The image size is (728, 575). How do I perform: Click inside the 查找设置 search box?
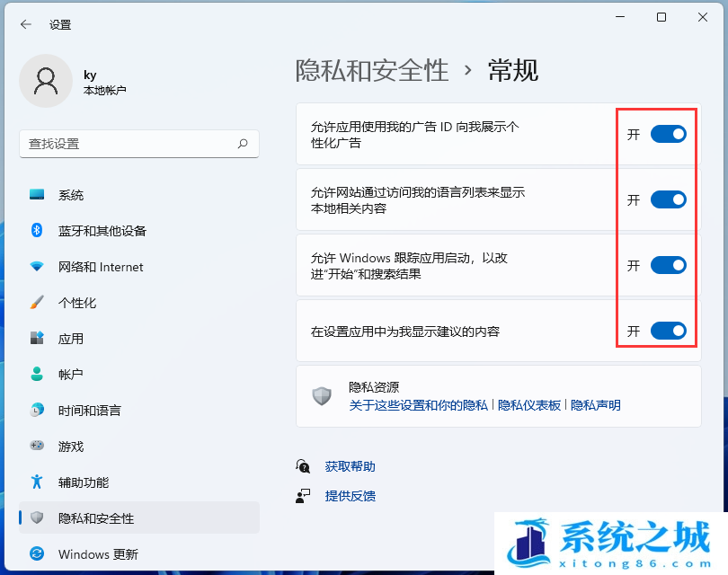tap(126, 144)
